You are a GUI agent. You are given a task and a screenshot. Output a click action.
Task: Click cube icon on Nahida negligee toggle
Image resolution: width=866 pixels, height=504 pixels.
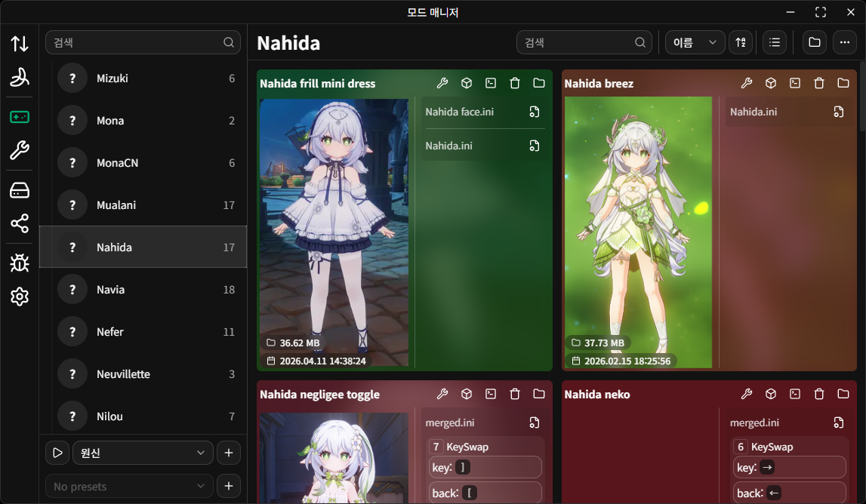(x=467, y=394)
